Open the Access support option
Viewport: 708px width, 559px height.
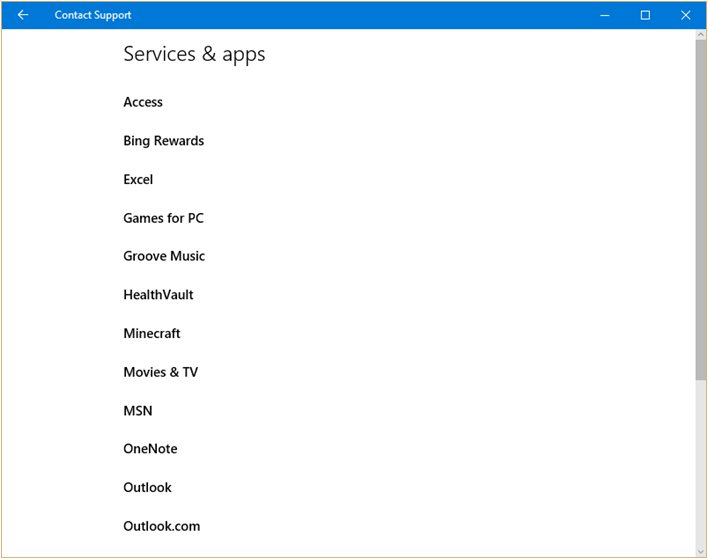pyautogui.click(x=143, y=102)
